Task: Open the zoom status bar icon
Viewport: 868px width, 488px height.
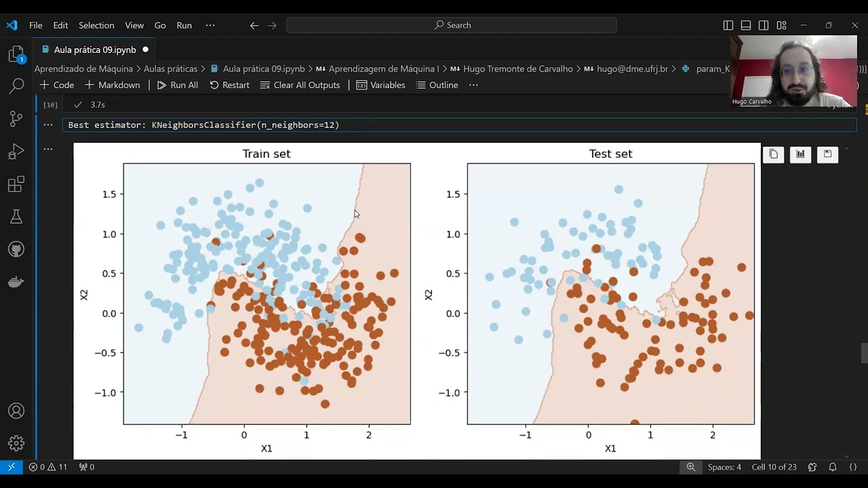Action: tap(690, 467)
